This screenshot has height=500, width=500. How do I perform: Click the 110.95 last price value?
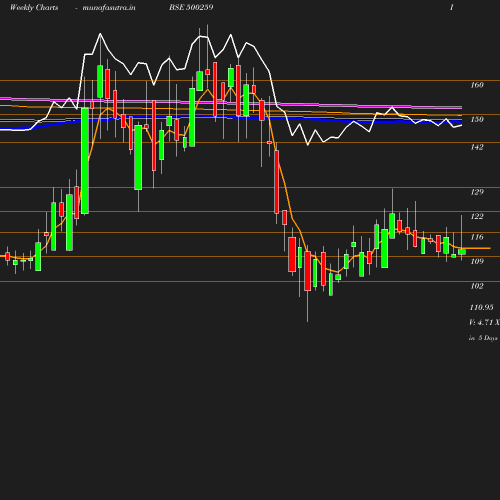[x=481, y=307]
